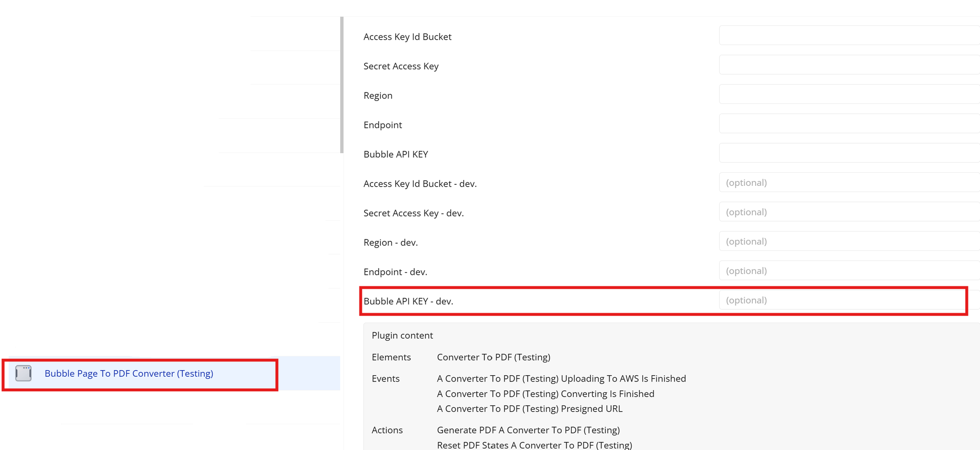980x450 pixels.
Task: Focus the Secret Access Key input field
Action: [x=848, y=65]
